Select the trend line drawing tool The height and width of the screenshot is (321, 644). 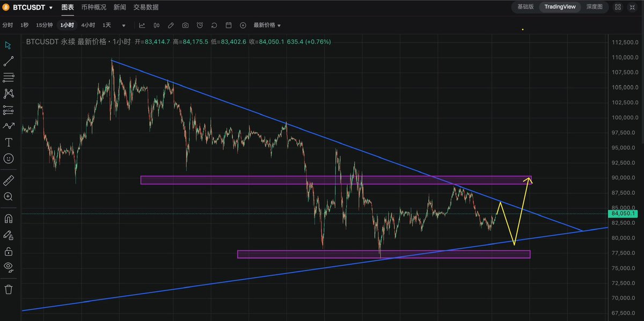pos(8,61)
